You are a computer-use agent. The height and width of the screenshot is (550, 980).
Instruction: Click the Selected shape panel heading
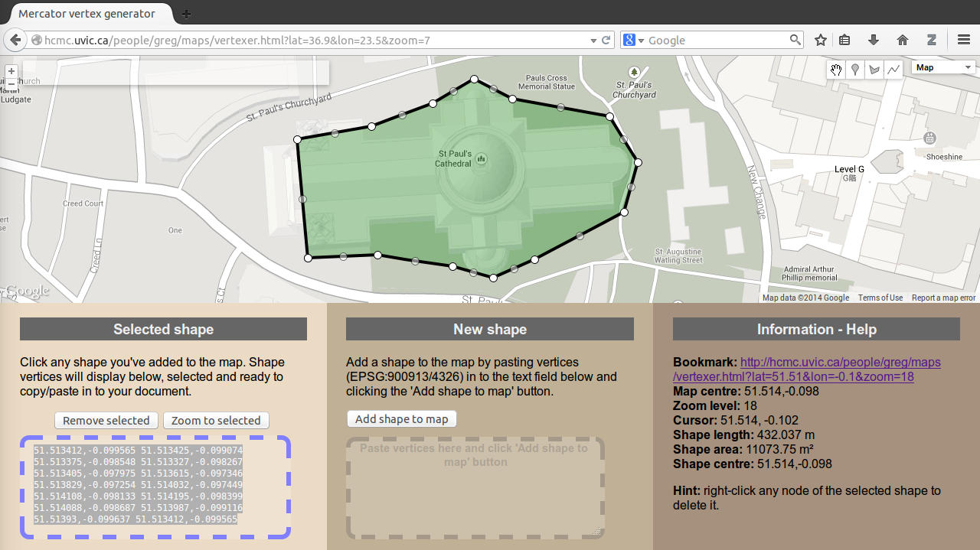click(x=163, y=330)
